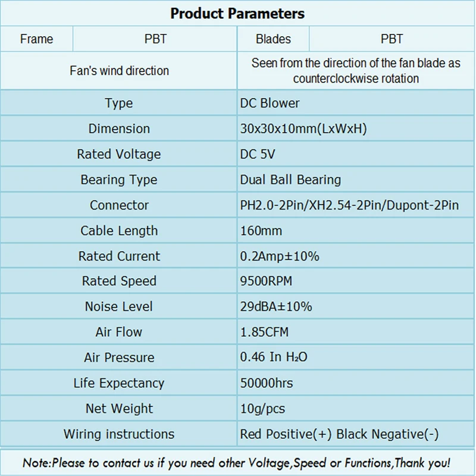
Task: Select the PH2.0-2Pin/XH2.54-2Pin/Dupont-2Pin connector text
Action: pos(349,205)
